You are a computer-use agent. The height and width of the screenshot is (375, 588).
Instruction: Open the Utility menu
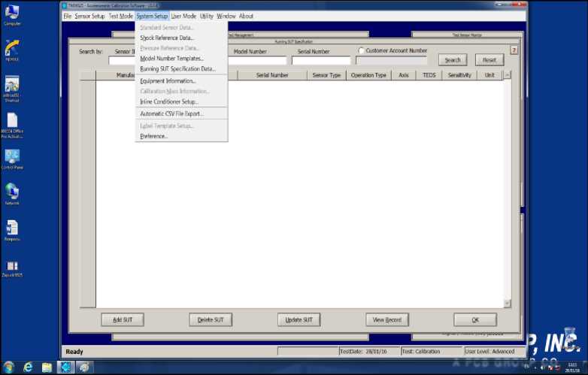click(206, 16)
